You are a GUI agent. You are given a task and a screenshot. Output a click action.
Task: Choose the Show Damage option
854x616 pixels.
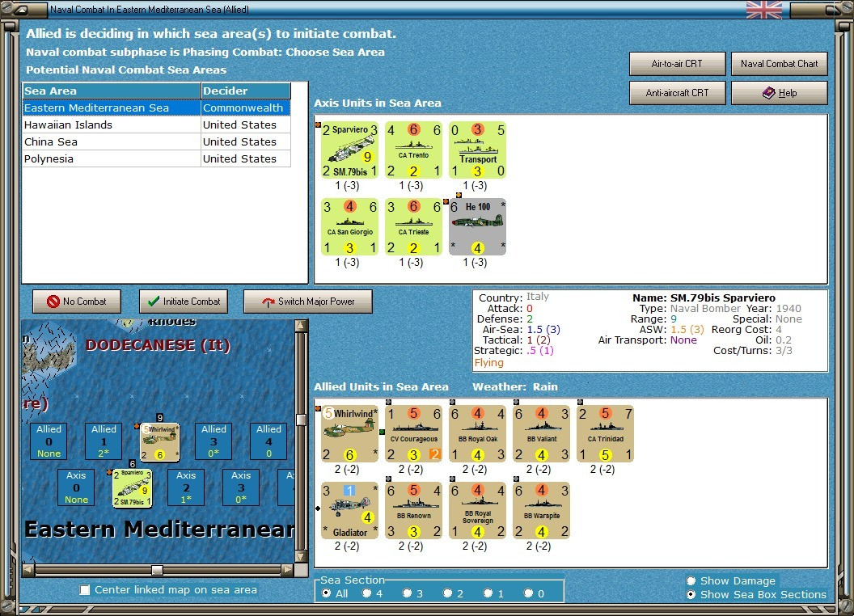tap(691, 580)
